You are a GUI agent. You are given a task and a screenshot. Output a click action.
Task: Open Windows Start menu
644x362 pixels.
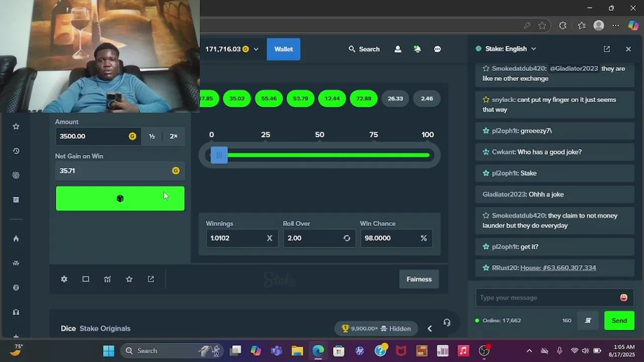coord(109,351)
